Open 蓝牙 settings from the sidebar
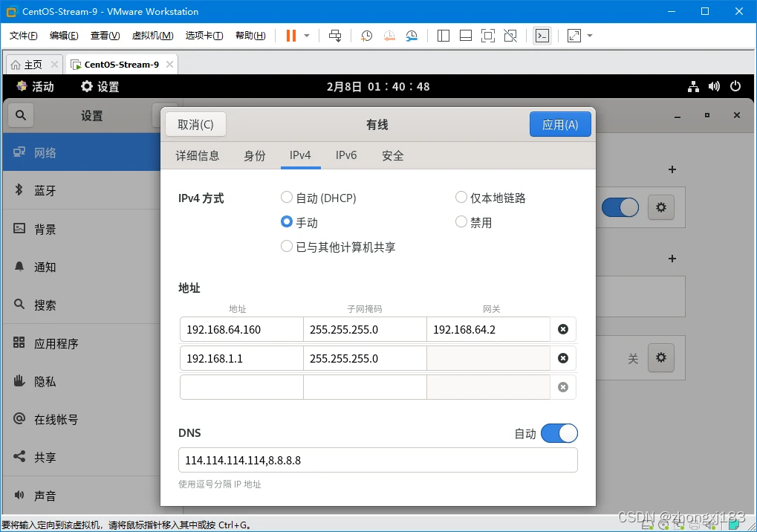Image resolution: width=757 pixels, height=532 pixels. tap(46, 190)
